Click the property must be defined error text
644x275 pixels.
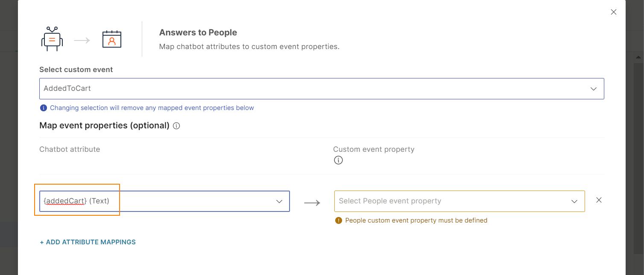click(x=416, y=220)
